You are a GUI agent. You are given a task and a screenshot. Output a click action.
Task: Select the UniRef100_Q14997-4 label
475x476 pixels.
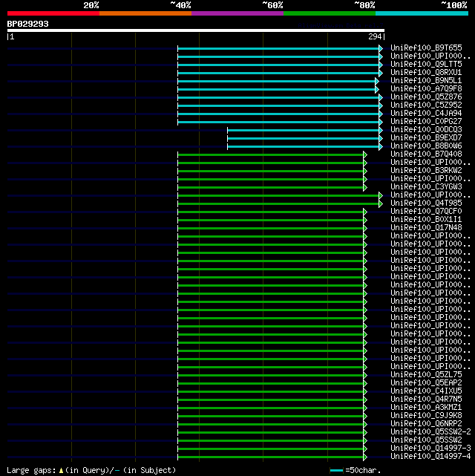tap(430, 457)
